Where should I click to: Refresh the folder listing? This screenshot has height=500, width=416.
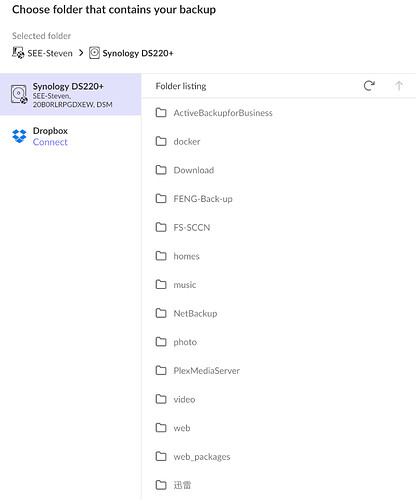[369, 86]
